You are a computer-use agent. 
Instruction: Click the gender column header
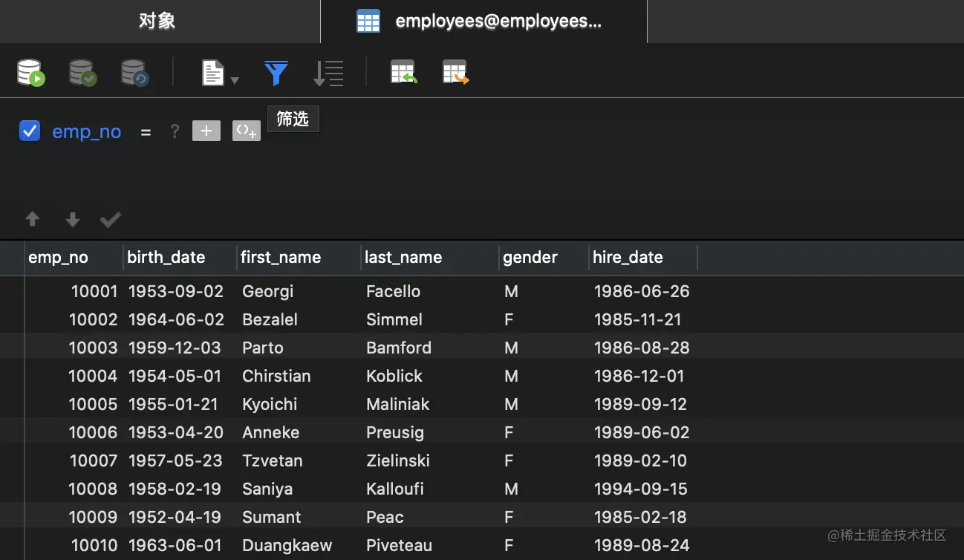pyautogui.click(x=544, y=258)
